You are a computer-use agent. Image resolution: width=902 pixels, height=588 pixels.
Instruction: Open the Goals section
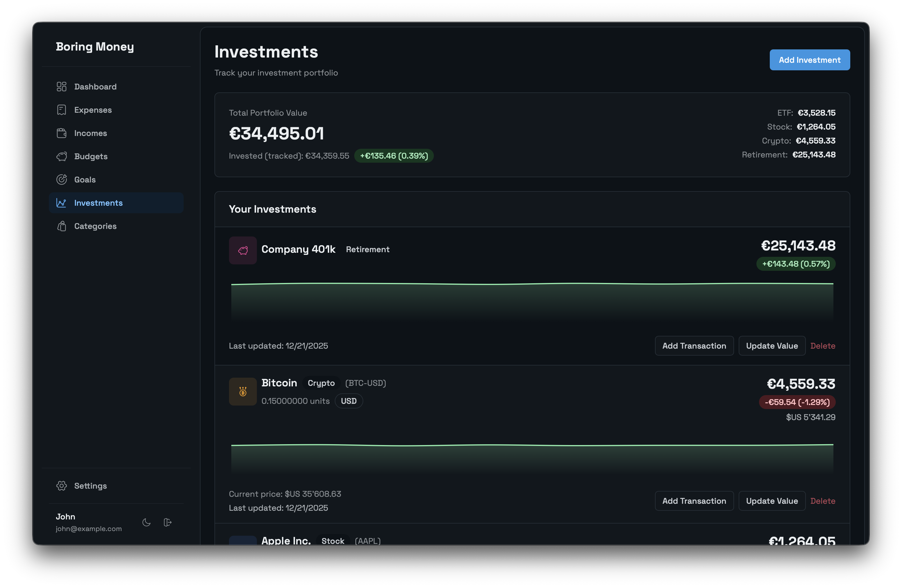[x=116, y=180]
